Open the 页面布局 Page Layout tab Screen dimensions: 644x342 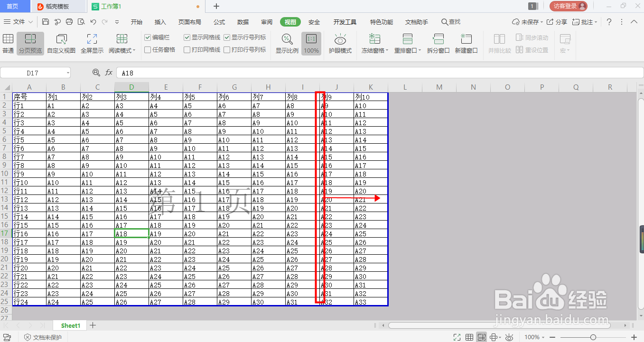[x=190, y=22]
